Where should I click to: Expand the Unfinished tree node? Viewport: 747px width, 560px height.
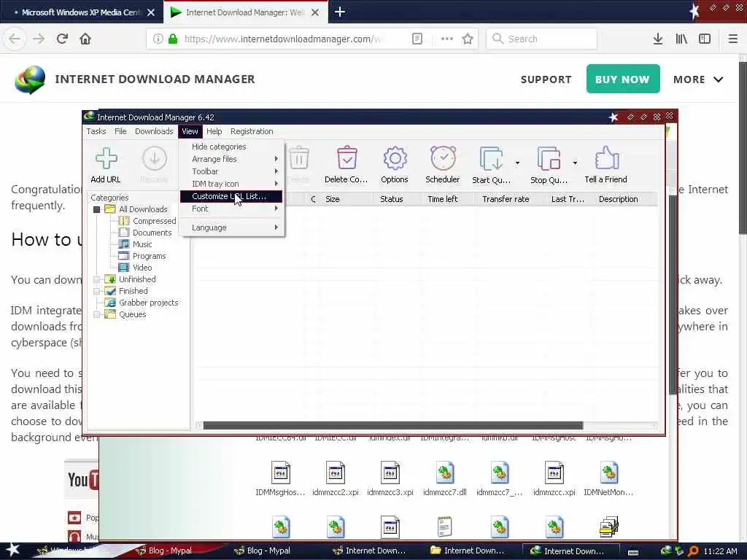pos(97,279)
